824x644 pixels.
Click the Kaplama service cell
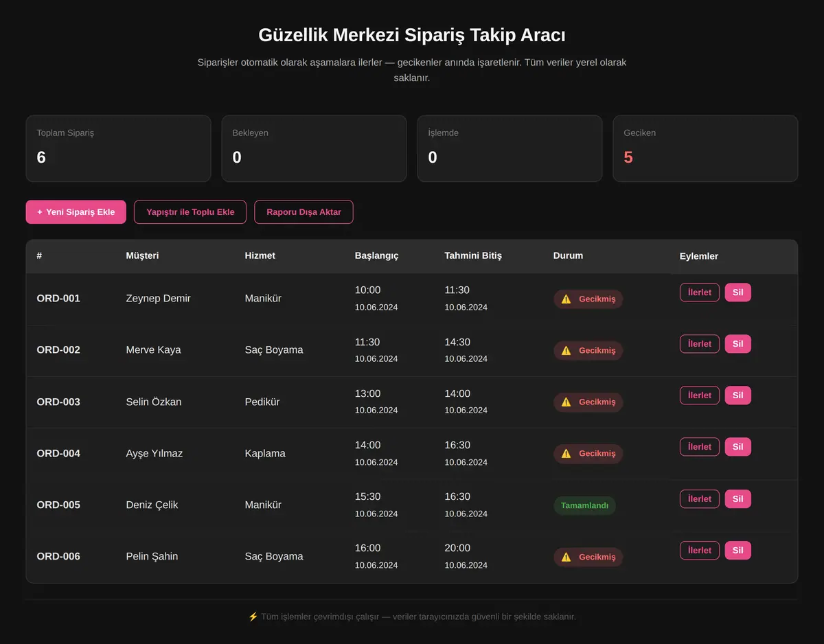pyautogui.click(x=265, y=453)
